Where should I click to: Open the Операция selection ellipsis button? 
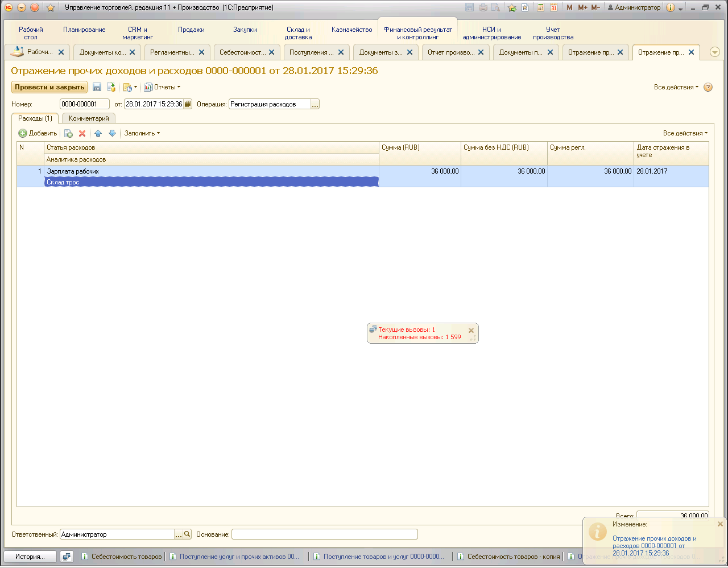(315, 104)
